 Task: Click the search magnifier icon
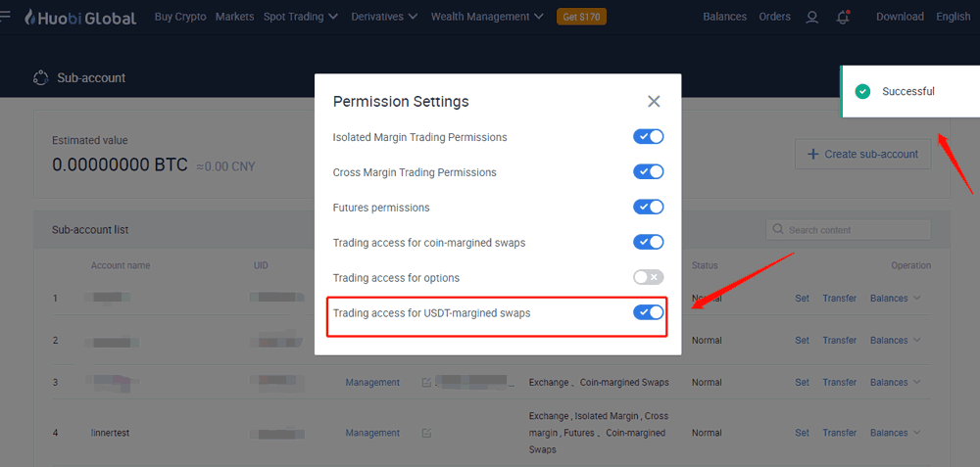778,229
